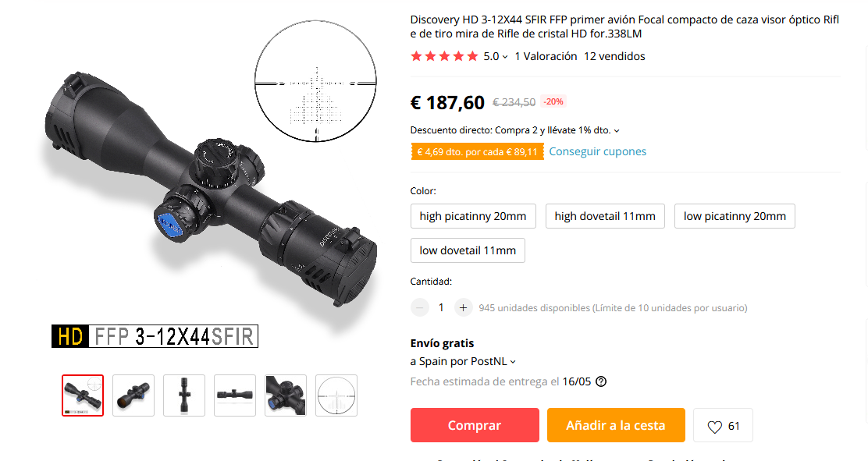Select the second angled scope thumbnail
Image resolution: width=868 pixels, height=461 pixels.
click(x=133, y=395)
